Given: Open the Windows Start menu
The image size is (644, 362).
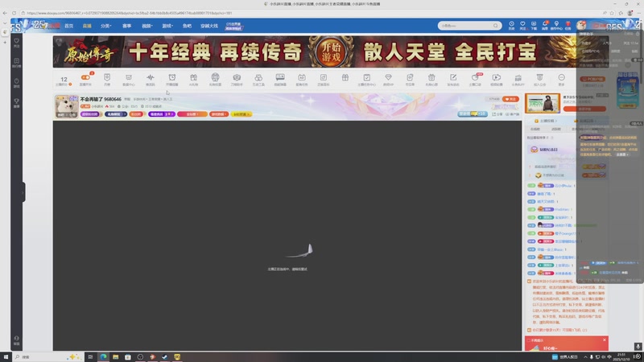Looking at the screenshot, I should click(6, 356).
